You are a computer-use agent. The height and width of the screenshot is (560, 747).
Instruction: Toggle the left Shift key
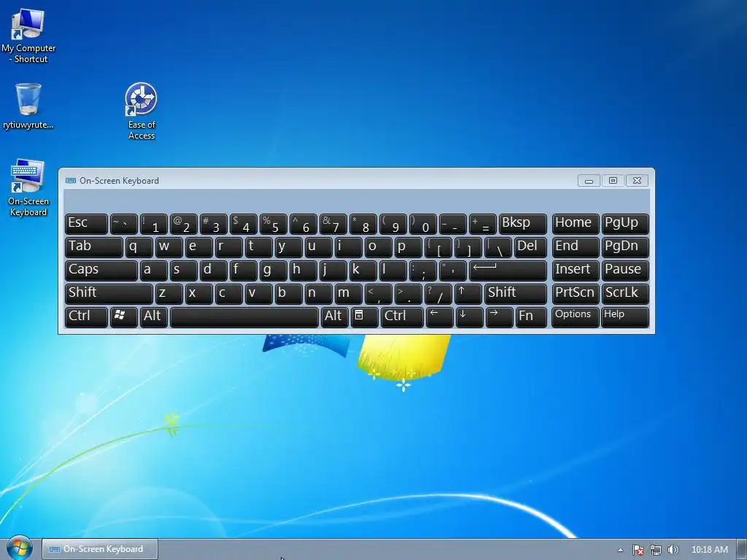(109, 293)
